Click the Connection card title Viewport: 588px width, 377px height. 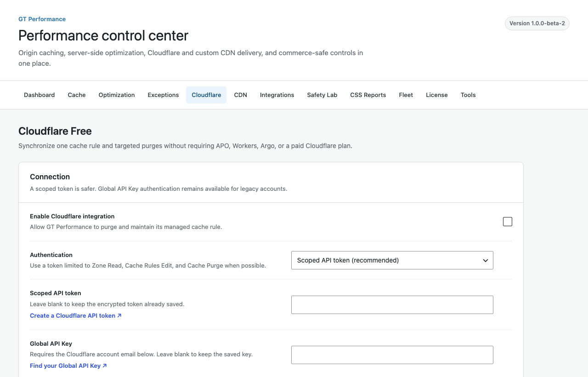pos(50,177)
